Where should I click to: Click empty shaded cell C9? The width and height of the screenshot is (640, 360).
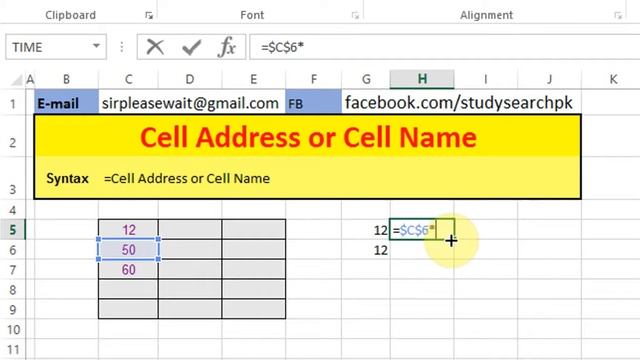[128, 309]
